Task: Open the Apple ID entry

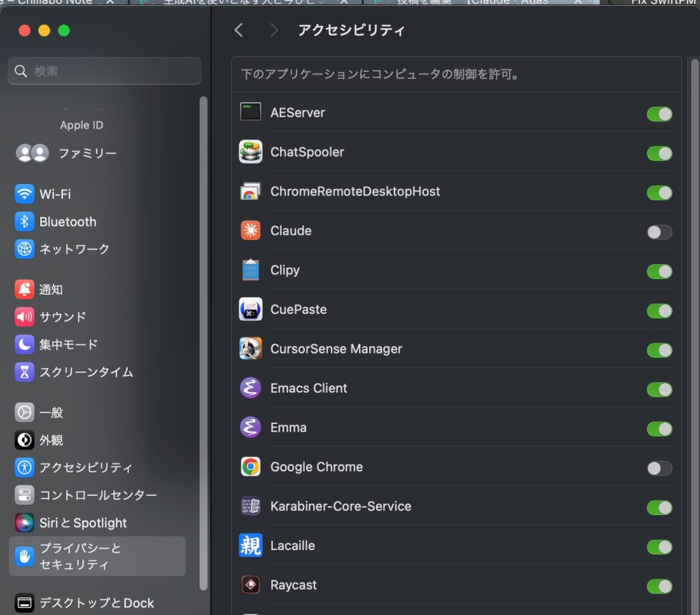Action: tap(82, 125)
